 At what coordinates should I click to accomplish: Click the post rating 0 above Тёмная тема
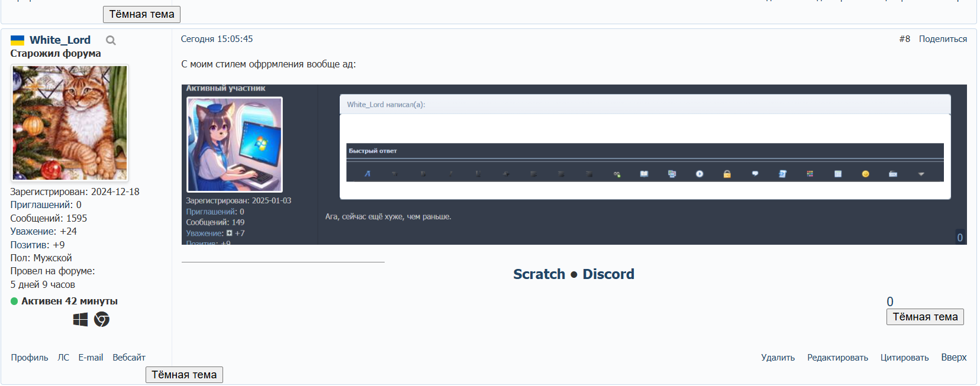coord(890,301)
